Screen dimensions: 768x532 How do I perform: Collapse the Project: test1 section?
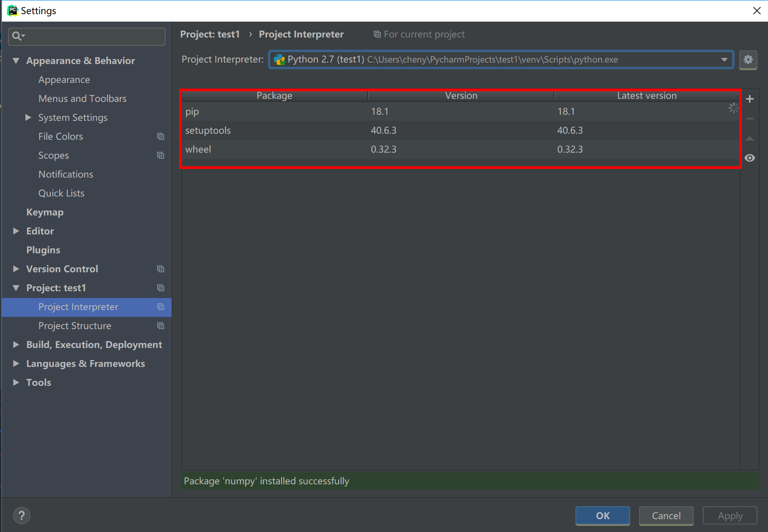[x=16, y=288]
